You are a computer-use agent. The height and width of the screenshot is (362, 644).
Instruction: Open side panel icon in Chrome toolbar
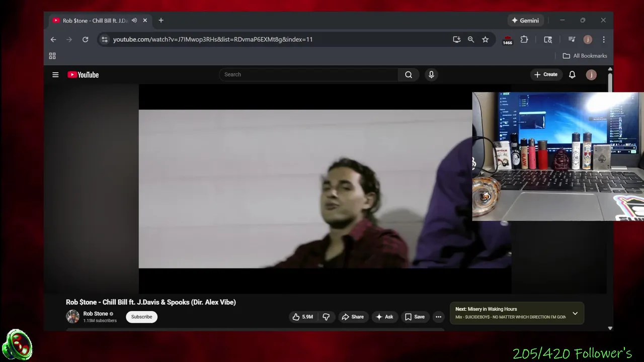[x=548, y=39]
